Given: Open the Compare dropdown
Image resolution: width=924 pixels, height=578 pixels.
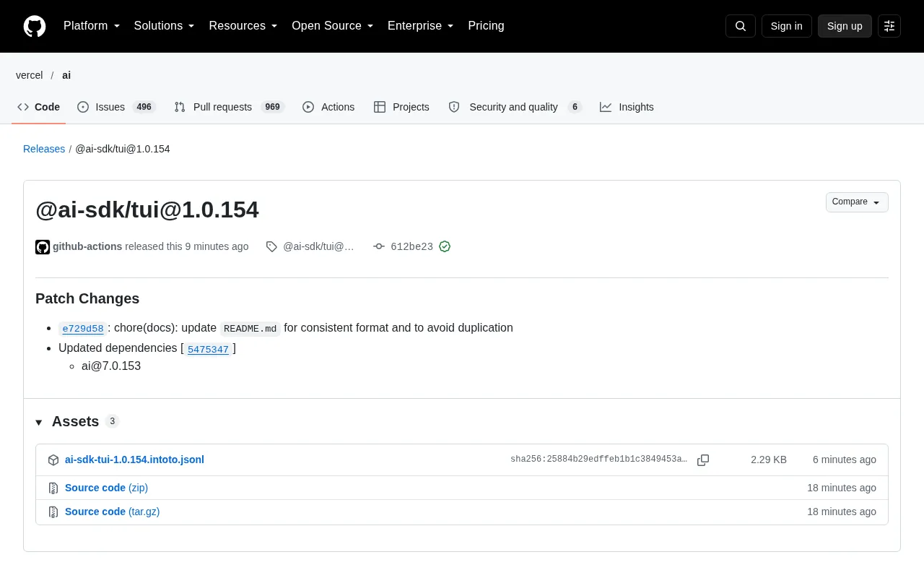Looking at the screenshot, I should pyautogui.click(x=857, y=202).
